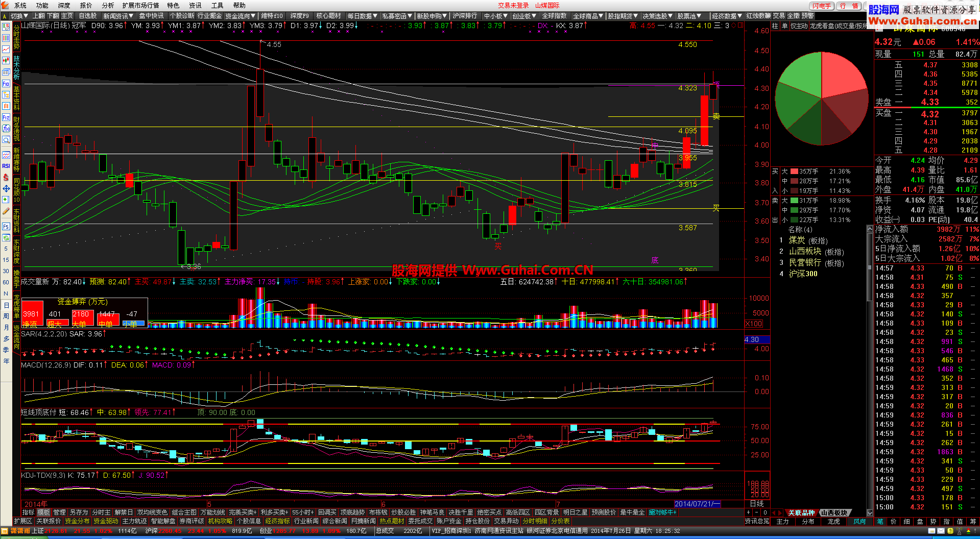Click the F5 icon in left sidebar
This screenshot has height=539, width=980.
pos(6,226)
